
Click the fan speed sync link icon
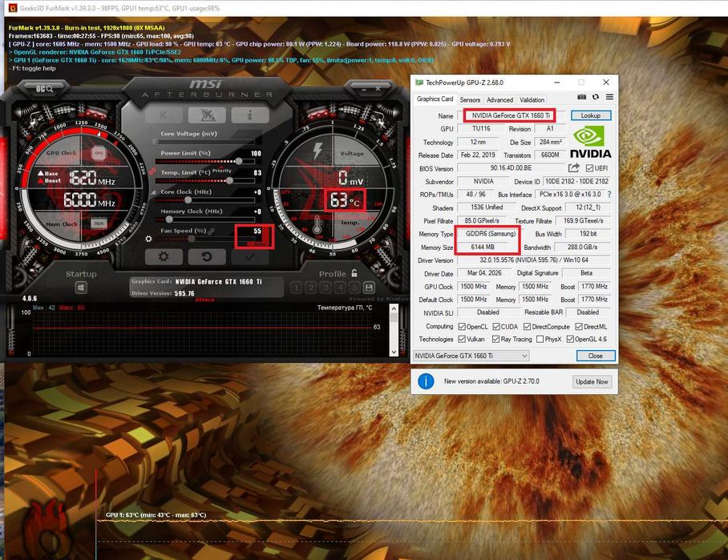click(212, 231)
